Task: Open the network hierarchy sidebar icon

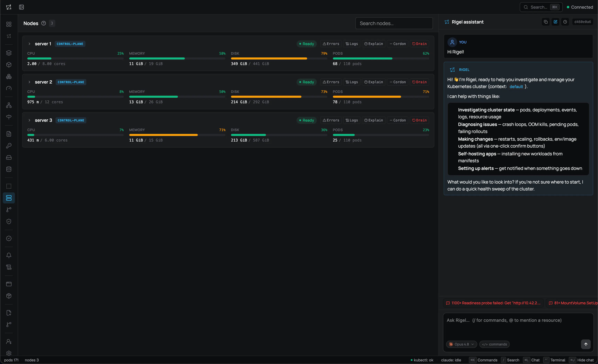Action: [9, 105]
